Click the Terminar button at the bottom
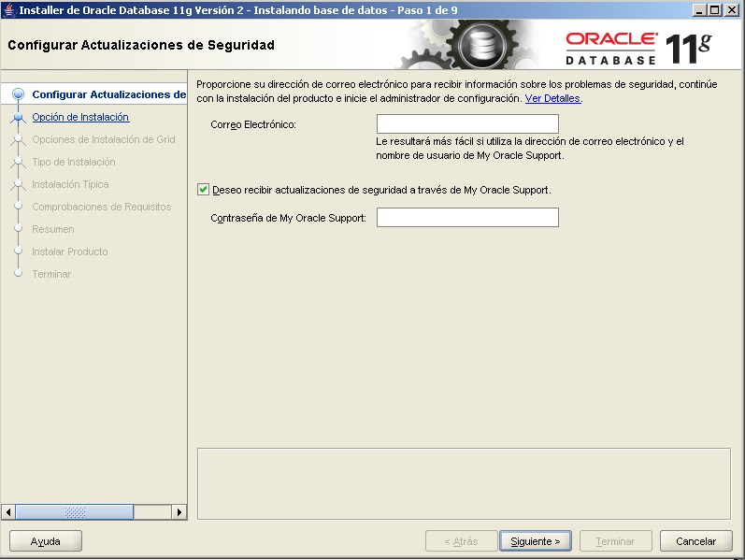This screenshot has height=560, width=745. 615,541
